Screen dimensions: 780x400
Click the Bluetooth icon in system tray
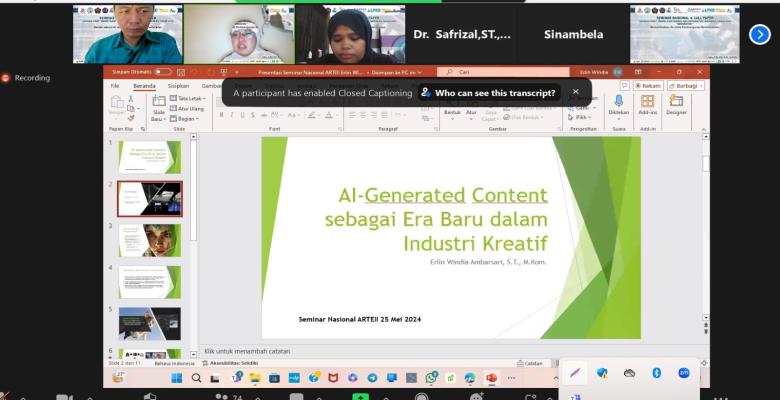pyautogui.click(x=657, y=372)
